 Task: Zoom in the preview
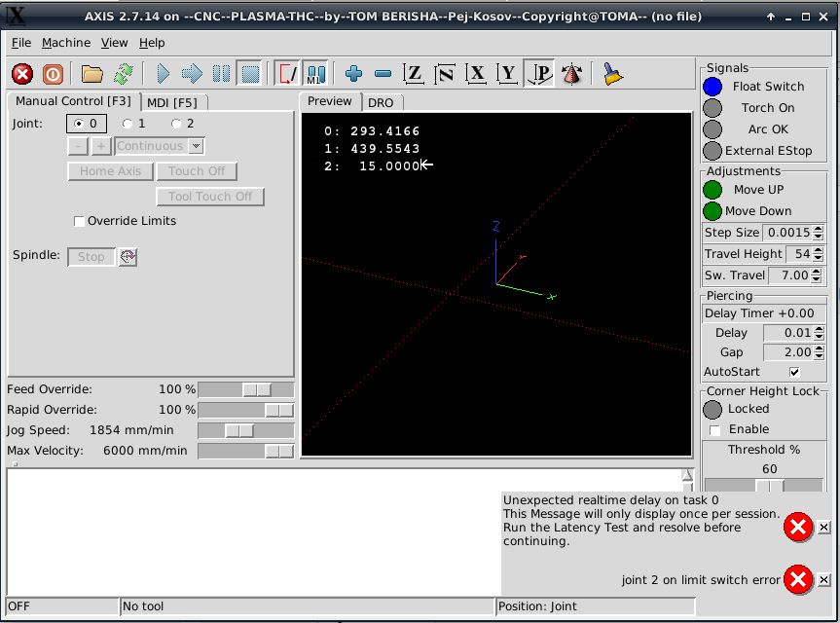[353, 74]
